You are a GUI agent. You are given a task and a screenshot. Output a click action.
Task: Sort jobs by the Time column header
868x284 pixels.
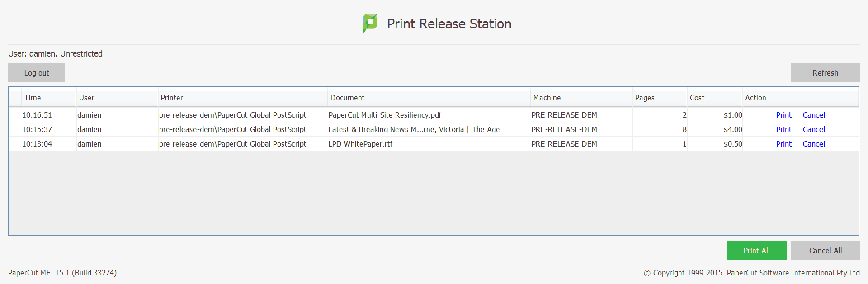(x=49, y=98)
